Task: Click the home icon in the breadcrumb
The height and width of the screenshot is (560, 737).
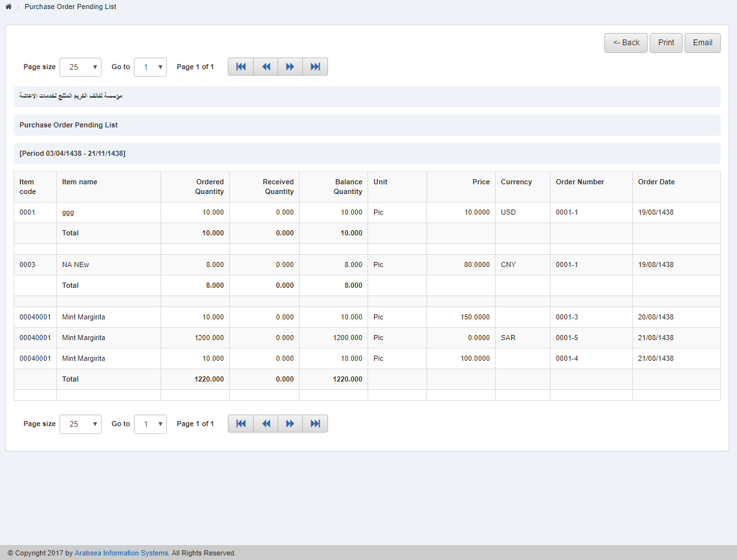Action: [x=8, y=6]
